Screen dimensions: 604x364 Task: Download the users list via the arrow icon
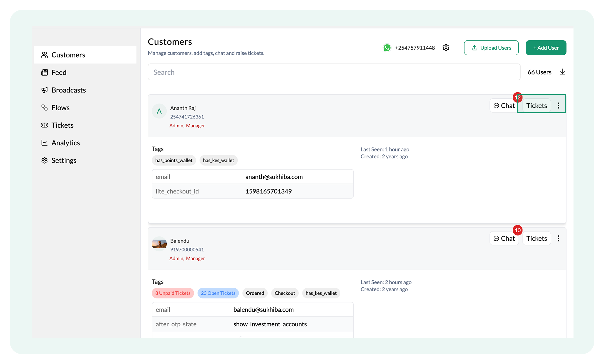pos(562,72)
